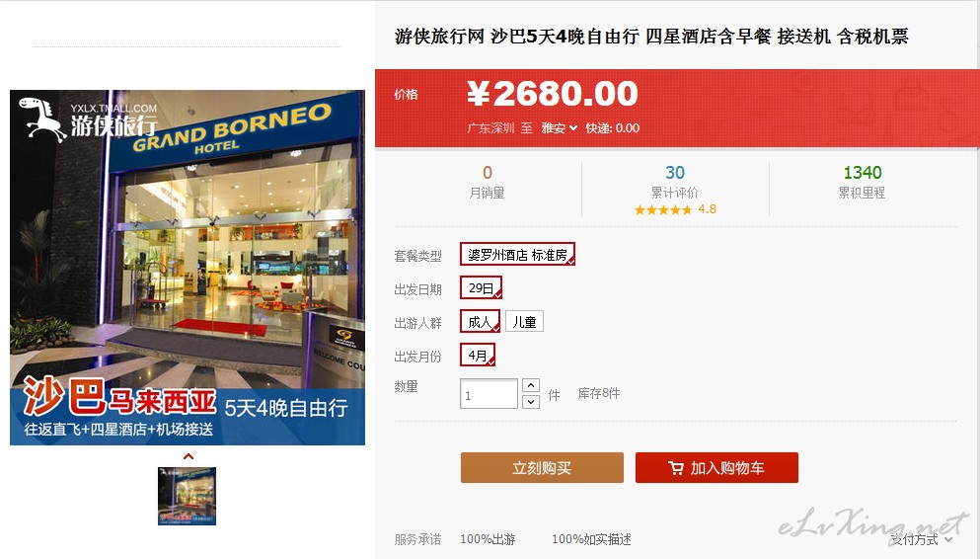This screenshot has height=559, width=980.
Task: Click the 加入购物车 add to cart button
Action: coord(716,468)
